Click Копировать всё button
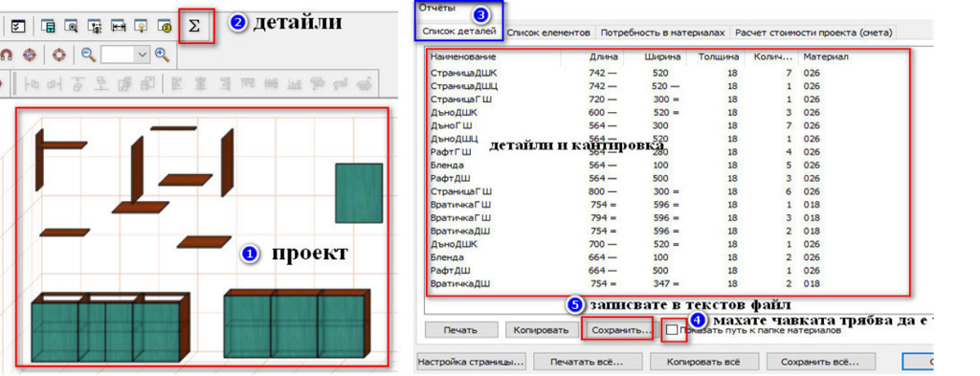 tap(703, 362)
